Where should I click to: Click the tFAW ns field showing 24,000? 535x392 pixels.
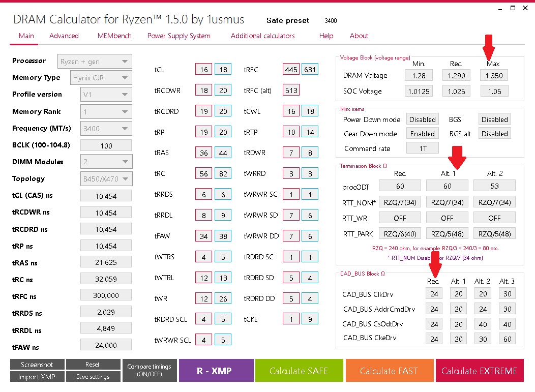(106, 345)
